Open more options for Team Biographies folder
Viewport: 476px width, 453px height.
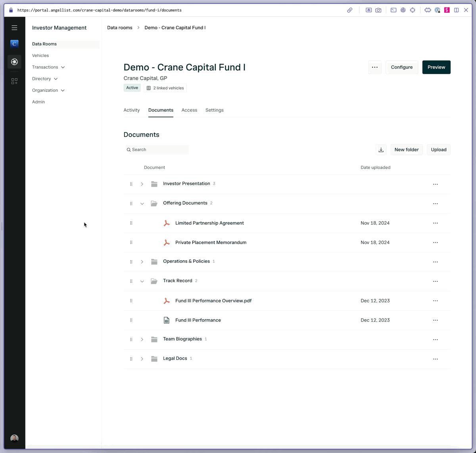coord(436,340)
